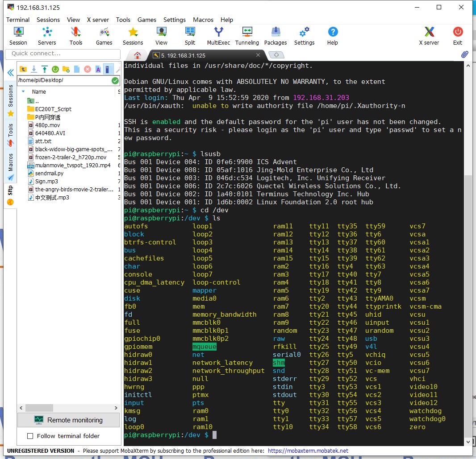Click terminal scrollbar up arrow
476x459 pixels.
(x=468, y=66)
